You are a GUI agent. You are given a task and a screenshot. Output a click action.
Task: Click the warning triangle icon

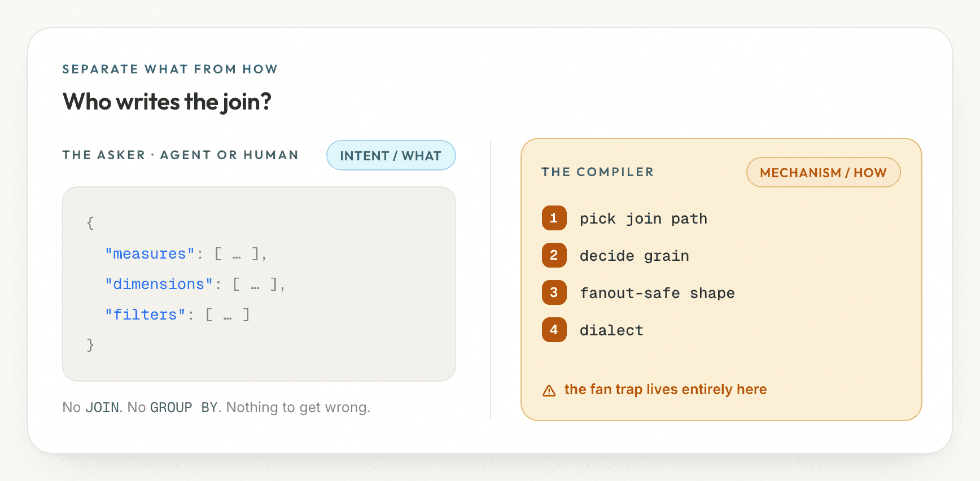tap(549, 391)
